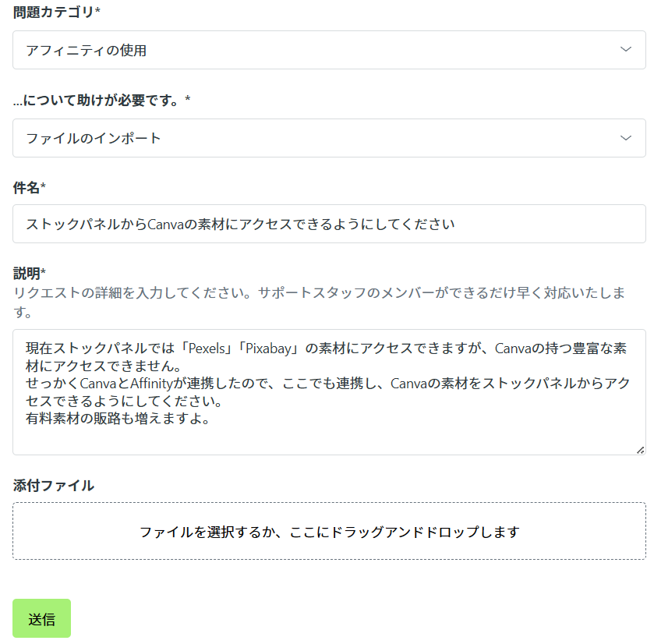Click the chevron arrow beside アフィニティの使用
This screenshot has width=654, height=644.
[x=625, y=50]
